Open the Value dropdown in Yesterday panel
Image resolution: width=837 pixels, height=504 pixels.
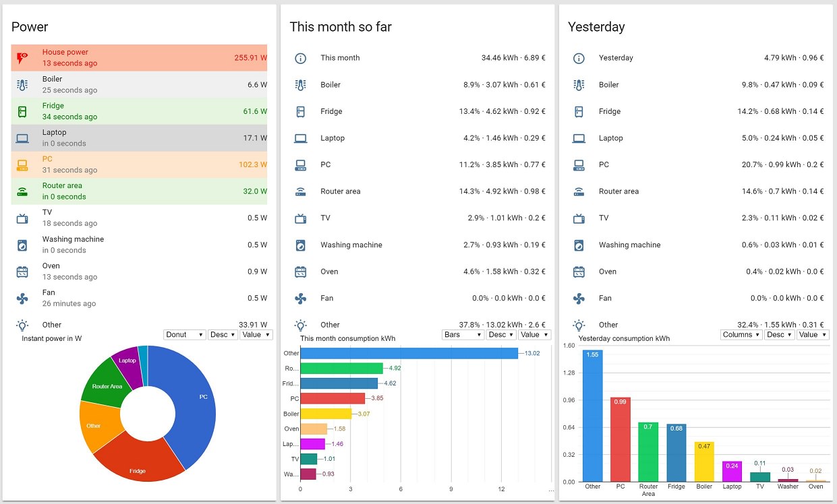813,334
